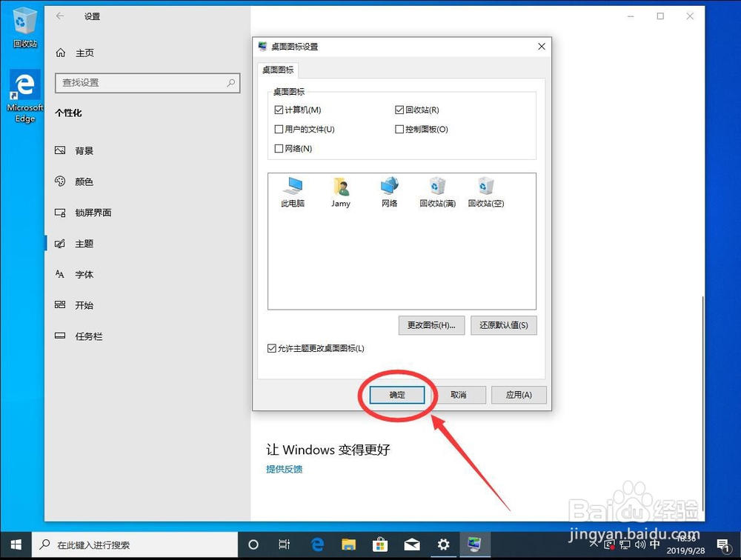Select the 桌面图标 tab
741x560 pixels.
coord(278,70)
